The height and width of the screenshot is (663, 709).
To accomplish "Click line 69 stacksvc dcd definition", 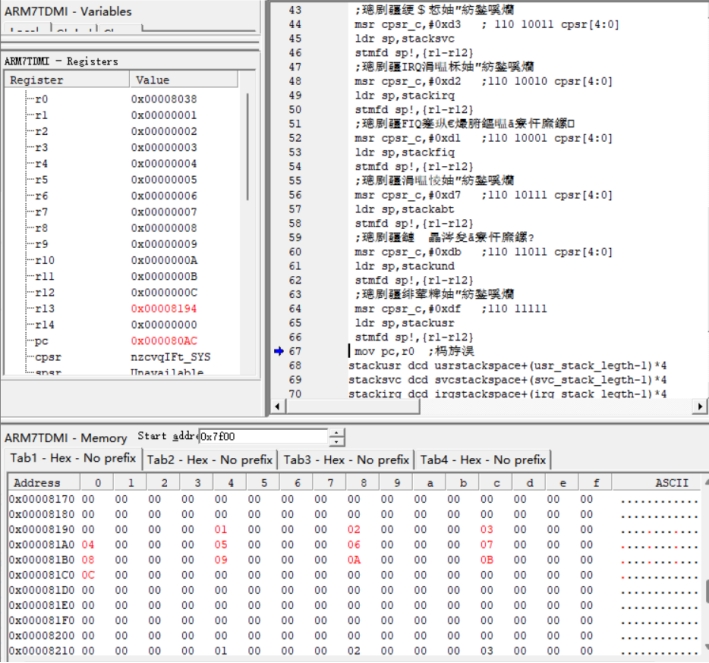I will click(x=507, y=379).
